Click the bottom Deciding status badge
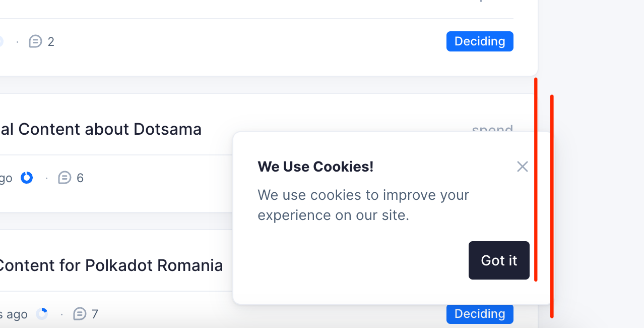The image size is (644, 328). pos(479,314)
